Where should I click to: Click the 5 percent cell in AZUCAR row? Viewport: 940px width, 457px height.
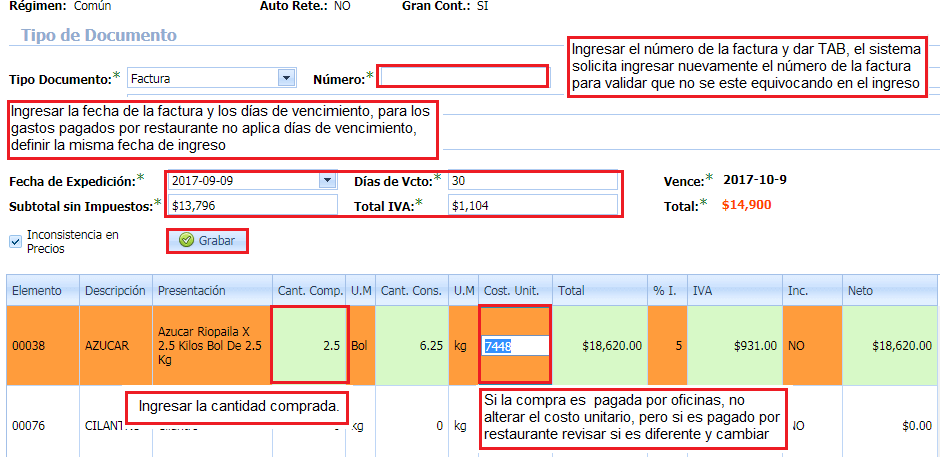tap(667, 345)
